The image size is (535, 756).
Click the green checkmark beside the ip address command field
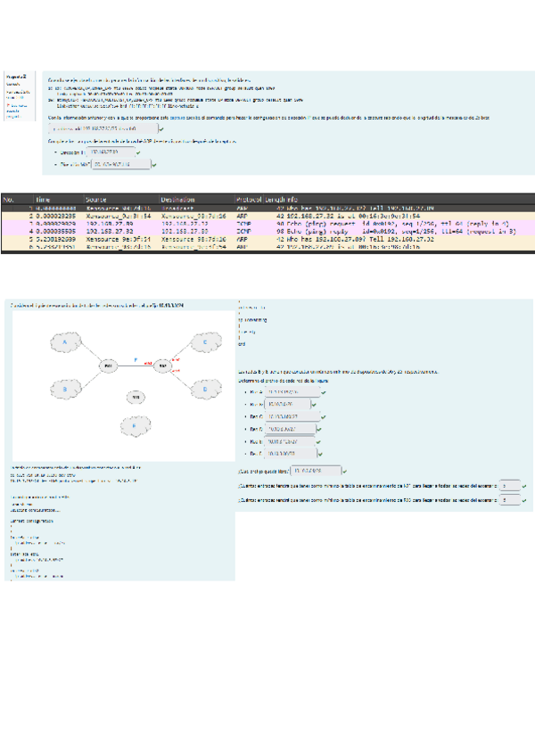tap(161, 129)
